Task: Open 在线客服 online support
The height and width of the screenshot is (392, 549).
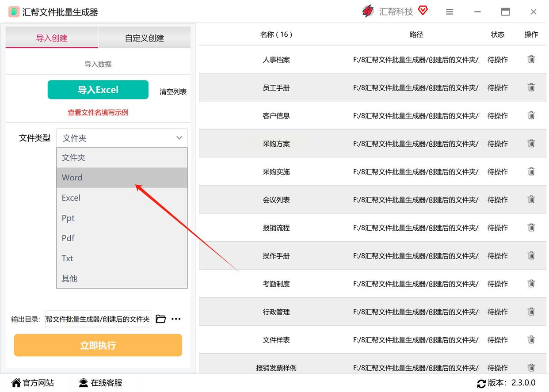Action: point(100,383)
